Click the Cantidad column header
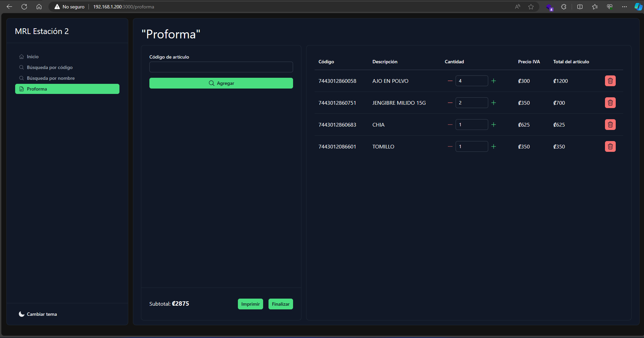 point(454,62)
